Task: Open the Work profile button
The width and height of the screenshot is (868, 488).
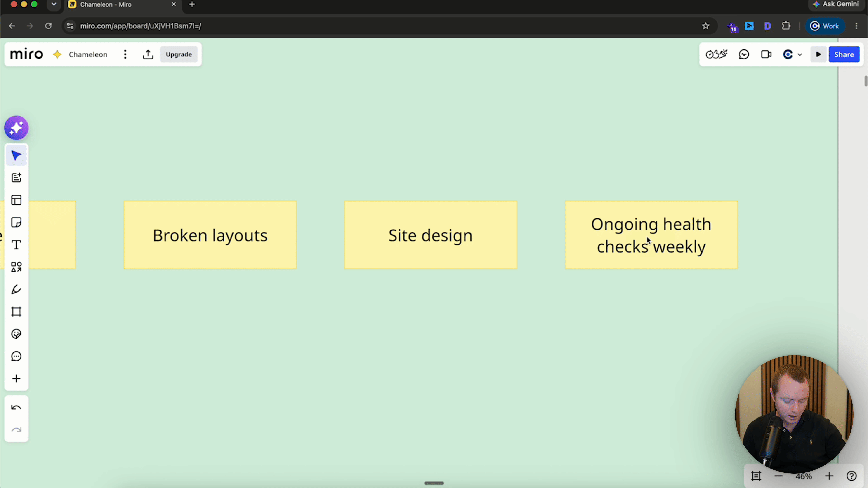Action: pyautogui.click(x=825, y=26)
